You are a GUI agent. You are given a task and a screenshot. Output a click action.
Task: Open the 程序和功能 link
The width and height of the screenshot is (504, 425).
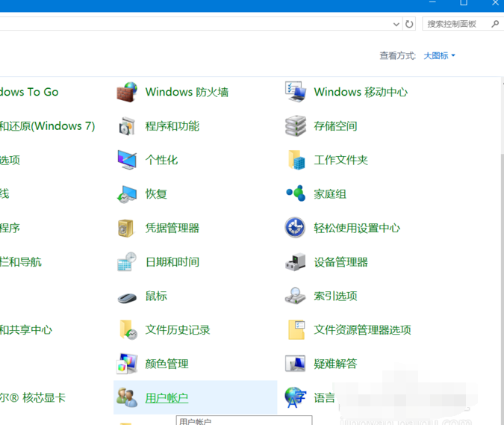click(172, 126)
